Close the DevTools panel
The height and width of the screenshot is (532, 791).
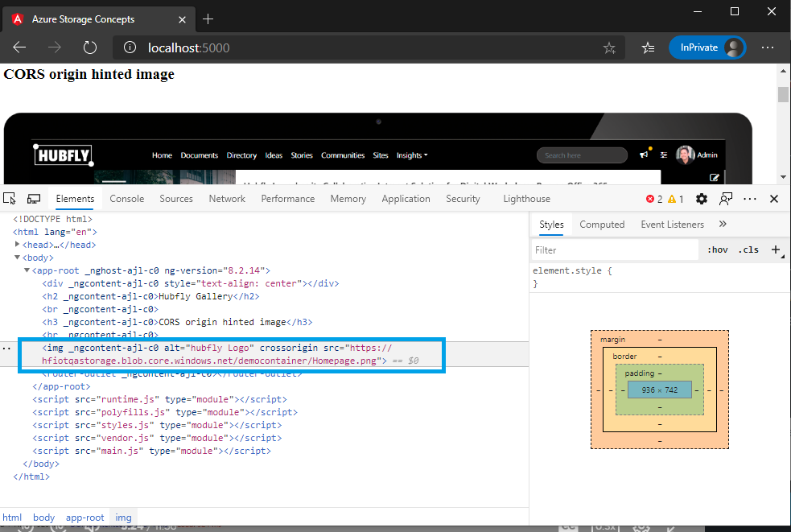pyautogui.click(x=774, y=199)
